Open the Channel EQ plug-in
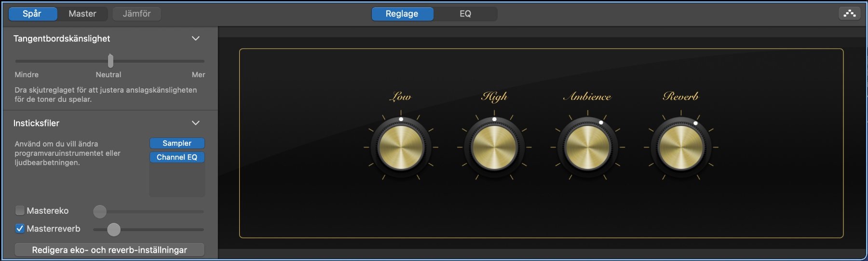The width and height of the screenshot is (868, 261). pos(177,157)
